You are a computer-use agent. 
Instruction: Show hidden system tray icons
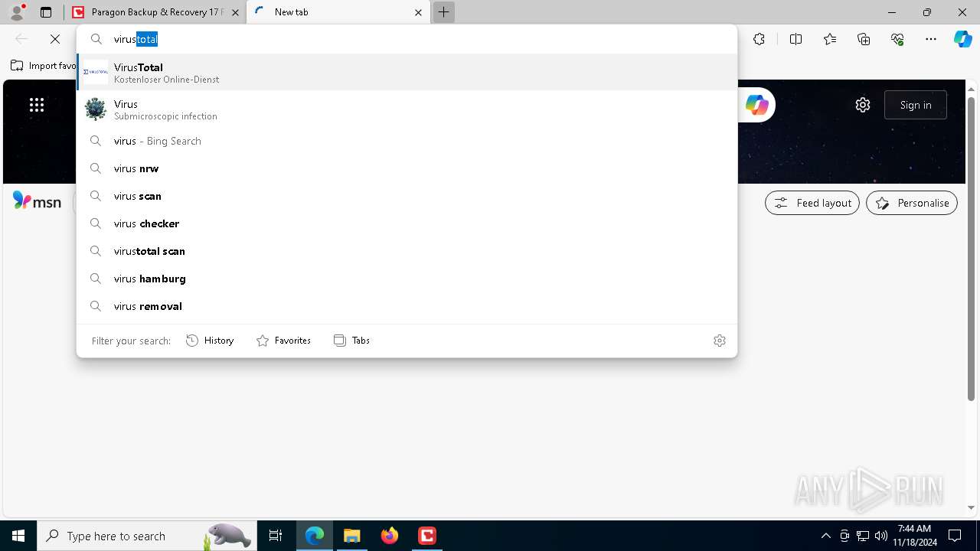(825, 536)
